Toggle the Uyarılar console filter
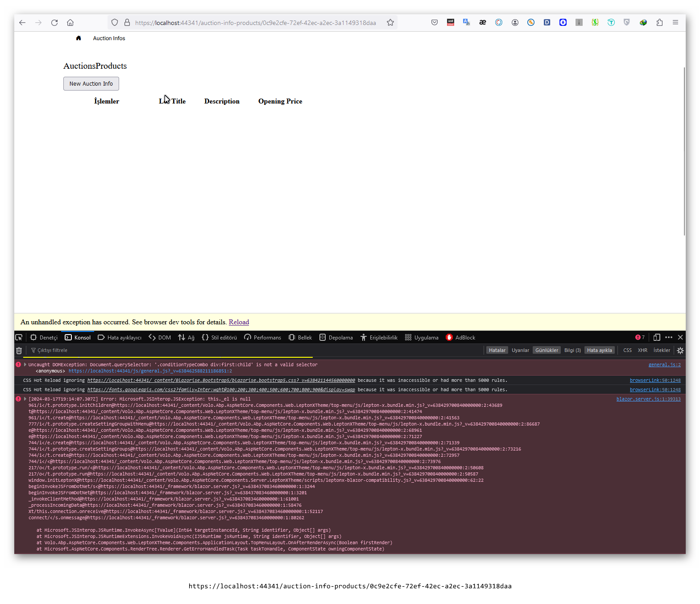 [520, 351]
